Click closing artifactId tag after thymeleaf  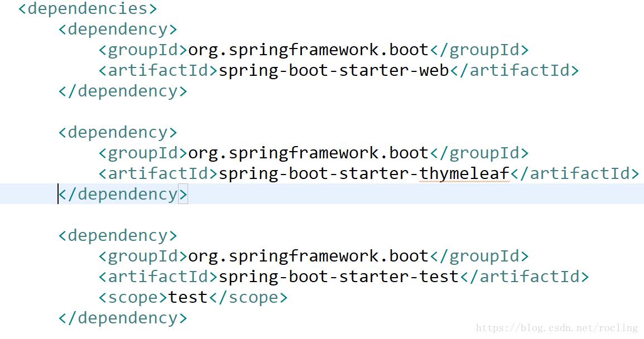click(574, 173)
